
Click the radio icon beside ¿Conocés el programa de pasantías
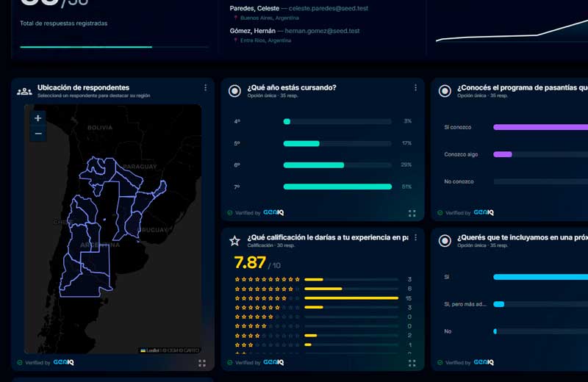[x=445, y=91]
